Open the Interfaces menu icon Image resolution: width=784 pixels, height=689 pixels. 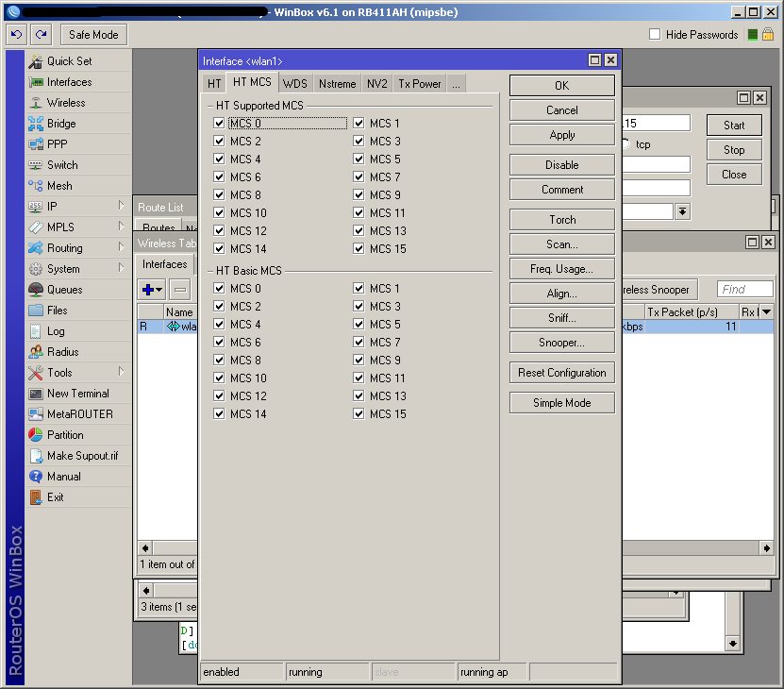click(x=36, y=82)
